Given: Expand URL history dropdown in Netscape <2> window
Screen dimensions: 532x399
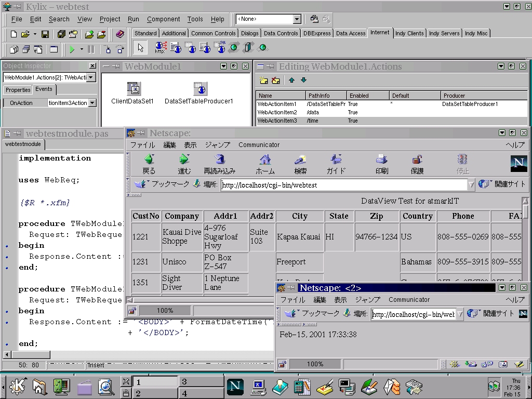Looking at the screenshot, I should [x=460, y=314].
